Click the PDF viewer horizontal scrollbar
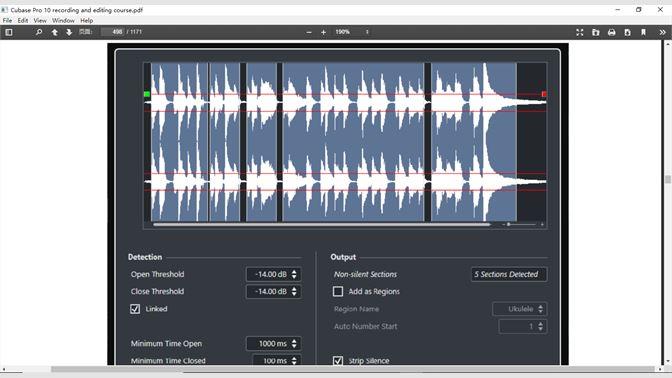Screen dimensions: 672x378 pos(352,369)
